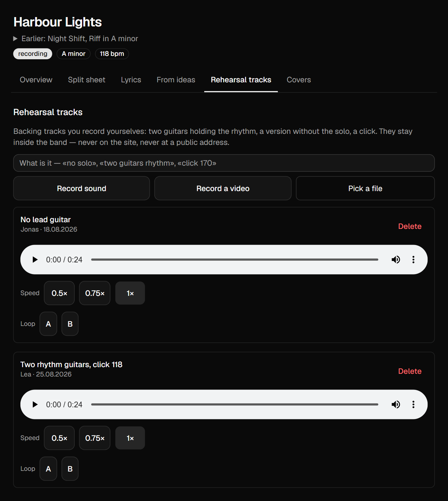The image size is (448, 501).
Task: Click the Record sound button
Action: (x=81, y=188)
